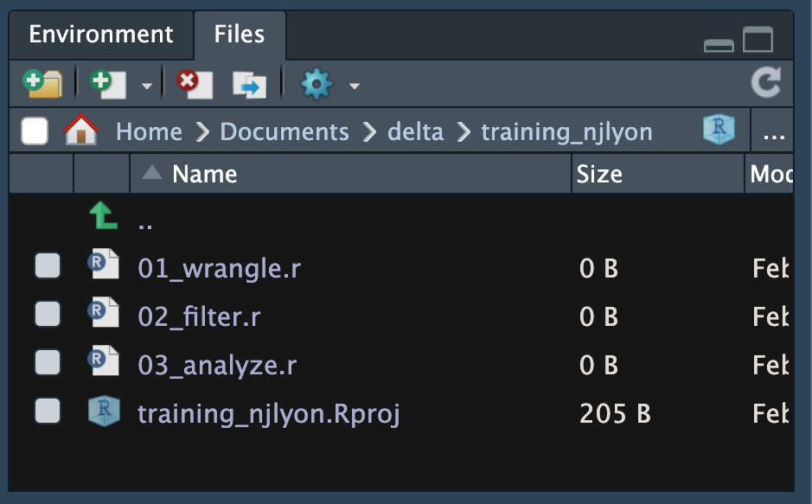Viewport: 812px width, 504px height.
Task: Open the 03_analyze.r file
Action: [x=217, y=365]
